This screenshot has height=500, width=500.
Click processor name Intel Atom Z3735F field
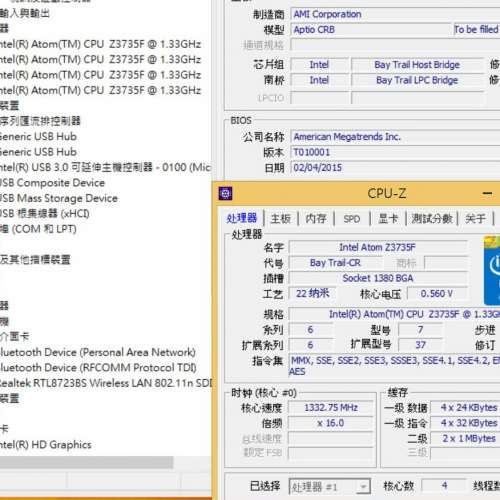[x=378, y=247]
